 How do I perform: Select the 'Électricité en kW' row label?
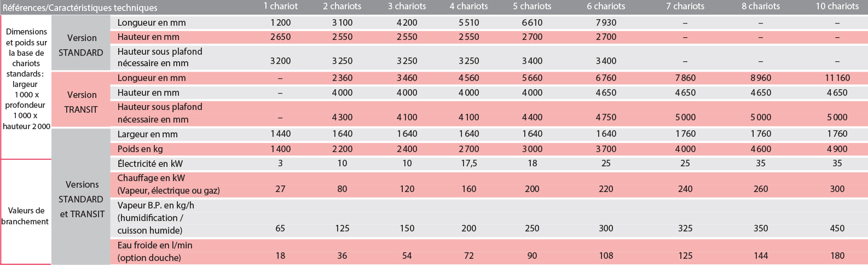tap(150, 163)
